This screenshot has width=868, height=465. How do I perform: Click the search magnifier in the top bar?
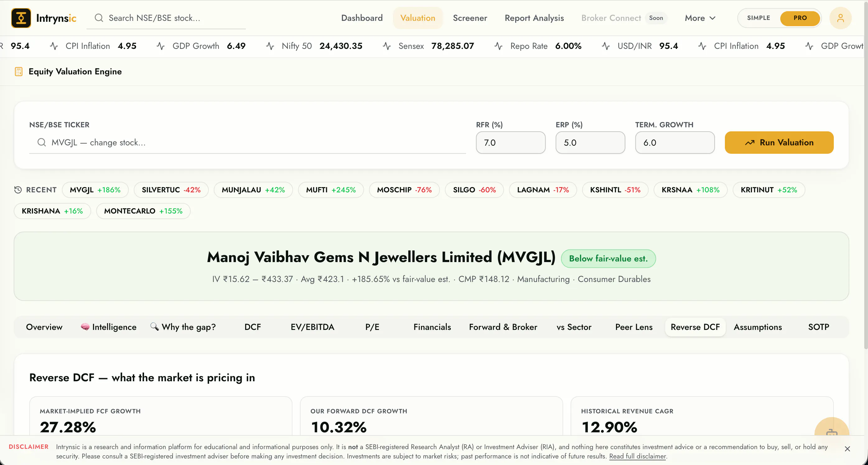(98, 18)
